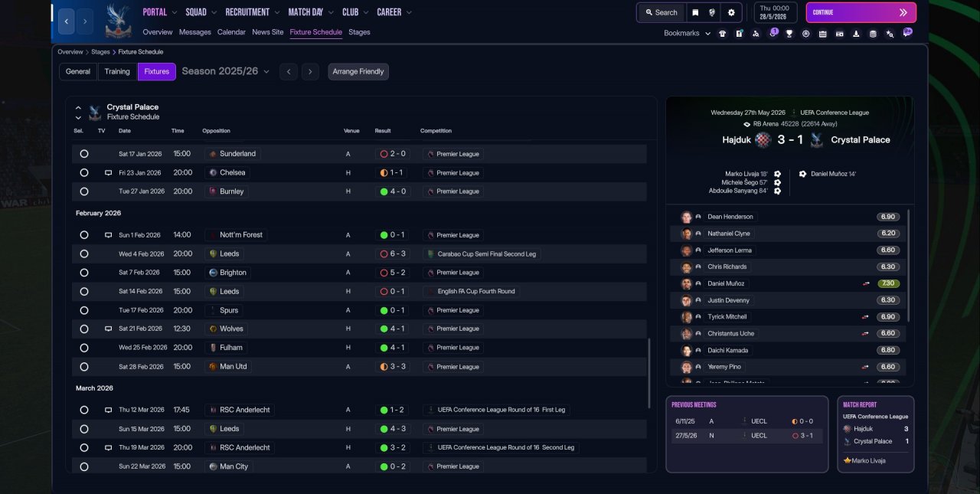Select the Nott'm Forest fixture radio button

click(84, 235)
